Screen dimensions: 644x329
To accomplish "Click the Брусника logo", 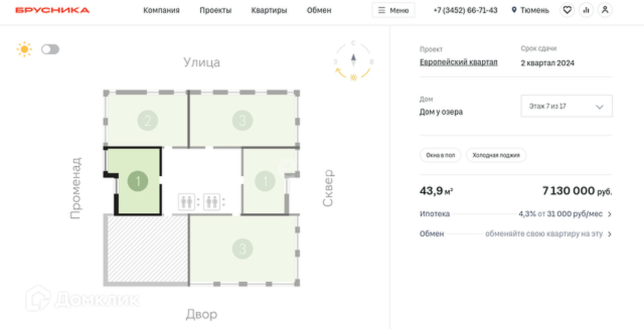I will tap(52, 10).
